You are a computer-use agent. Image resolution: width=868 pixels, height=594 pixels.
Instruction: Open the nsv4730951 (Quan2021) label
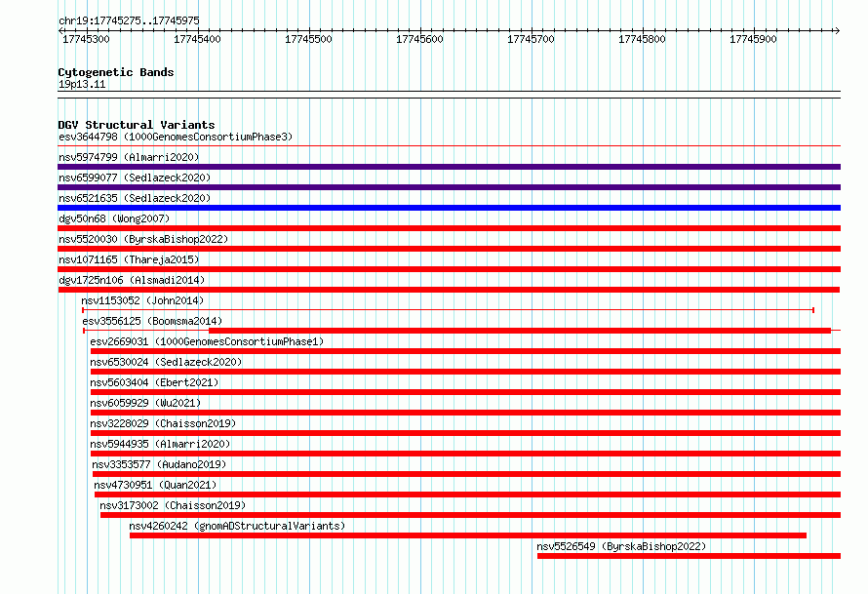[x=155, y=485]
